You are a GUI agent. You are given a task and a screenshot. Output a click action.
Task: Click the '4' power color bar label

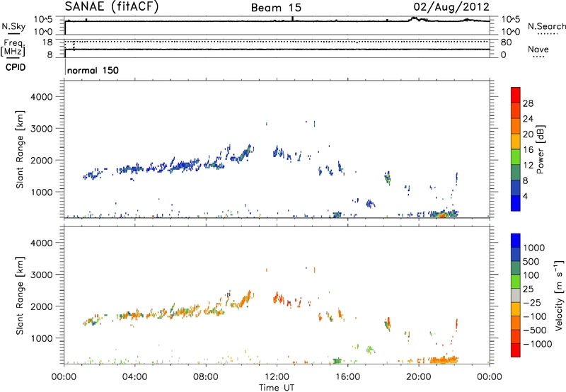(526, 196)
